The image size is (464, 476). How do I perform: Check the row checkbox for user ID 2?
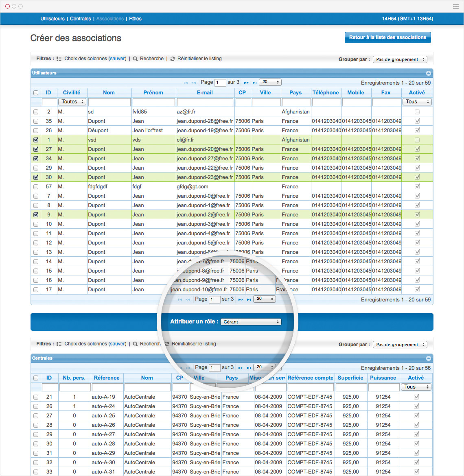point(36,112)
